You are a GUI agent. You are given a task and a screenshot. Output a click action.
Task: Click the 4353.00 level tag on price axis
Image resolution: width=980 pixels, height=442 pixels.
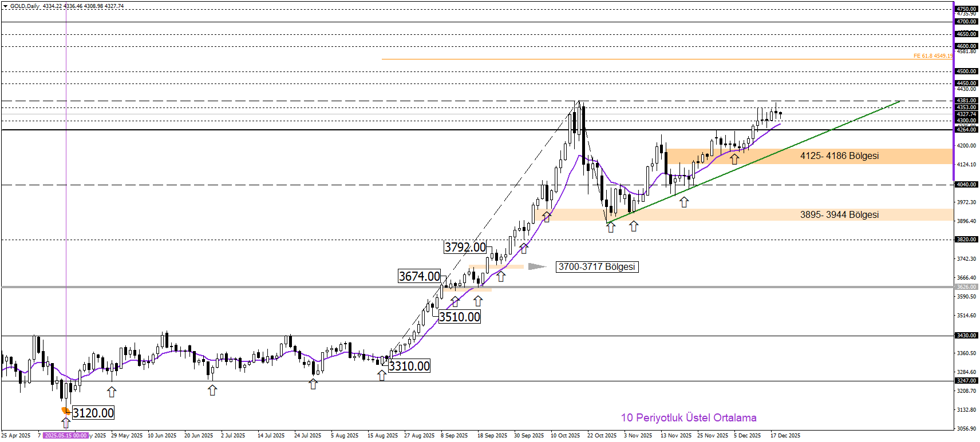[966, 107]
